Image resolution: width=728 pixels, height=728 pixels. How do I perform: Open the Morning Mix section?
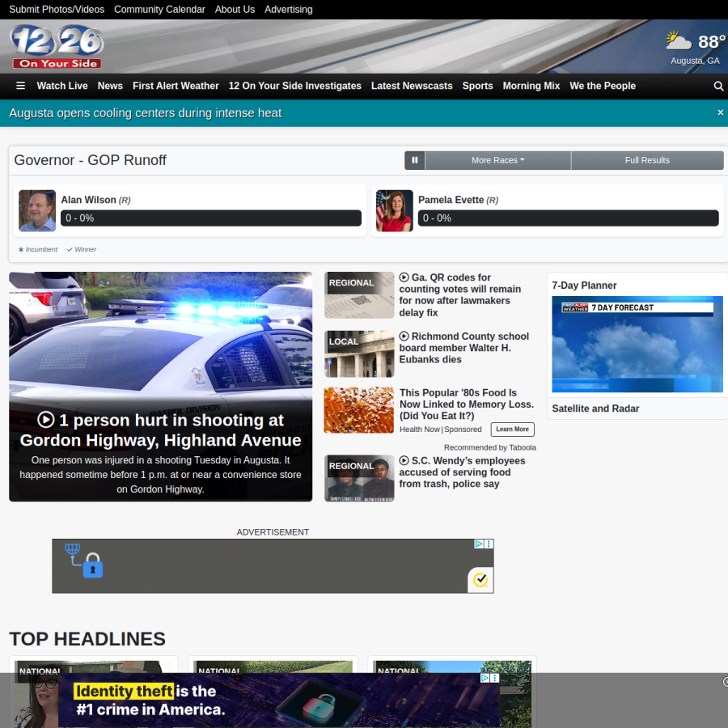click(x=531, y=86)
